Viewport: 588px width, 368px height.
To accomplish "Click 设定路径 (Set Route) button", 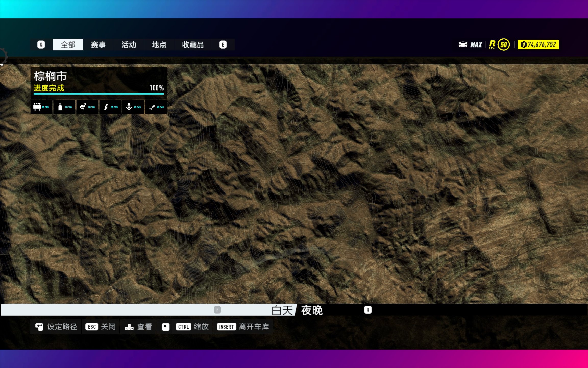I will pos(56,327).
